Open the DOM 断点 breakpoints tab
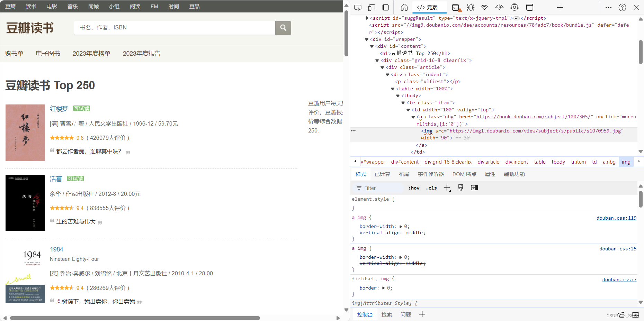The width and height of the screenshot is (644, 321). (464, 174)
